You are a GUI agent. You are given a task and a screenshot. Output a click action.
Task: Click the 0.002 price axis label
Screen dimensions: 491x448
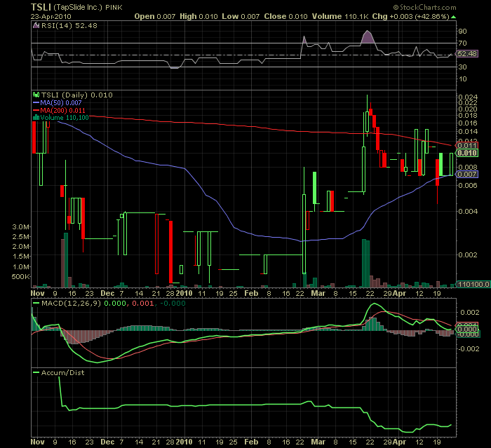coord(468,254)
